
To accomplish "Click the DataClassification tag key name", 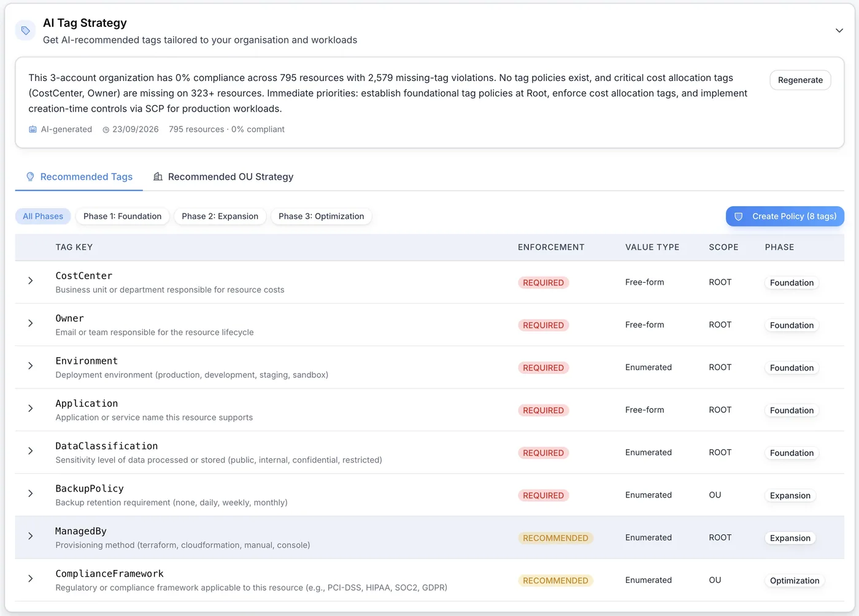I will click(x=107, y=446).
